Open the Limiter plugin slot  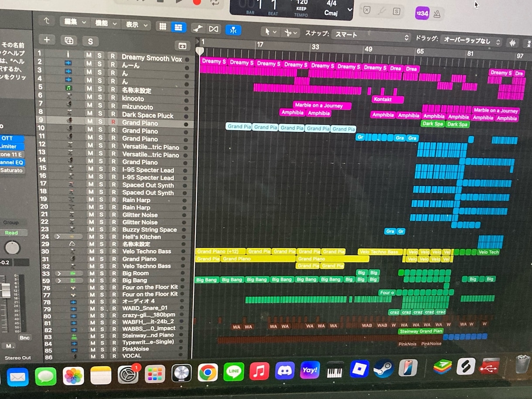coord(12,147)
